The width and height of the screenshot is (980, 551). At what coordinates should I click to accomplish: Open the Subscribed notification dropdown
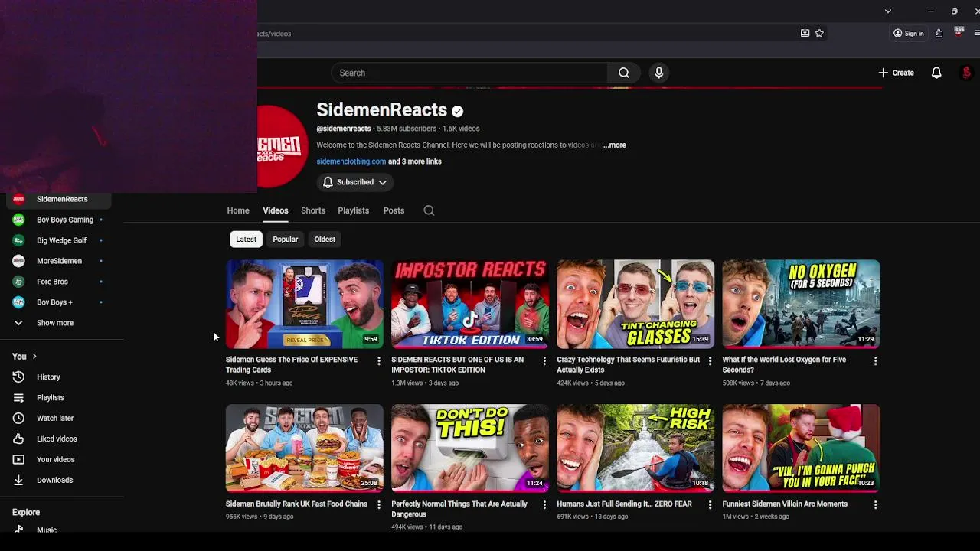[355, 182]
